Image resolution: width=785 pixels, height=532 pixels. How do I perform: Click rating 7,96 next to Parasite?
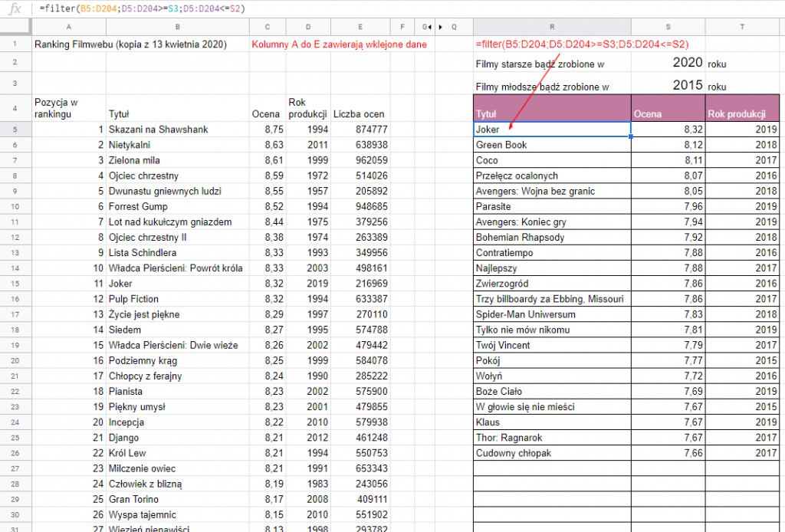(668, 207)
